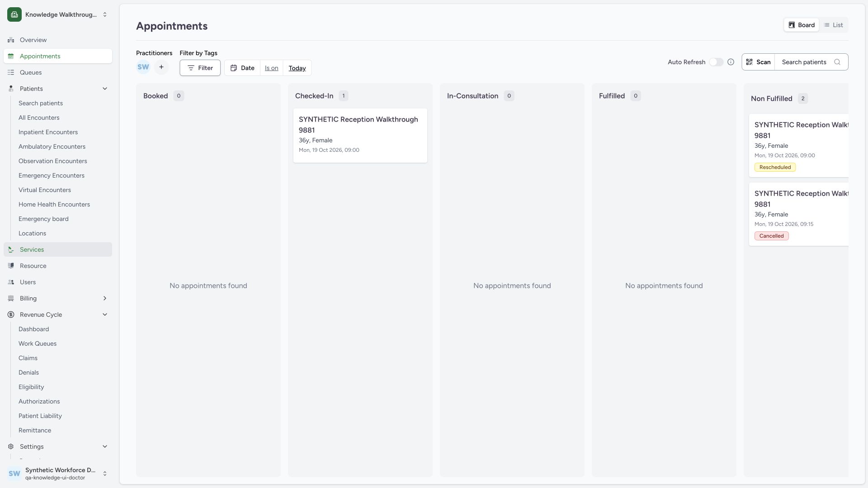
Task: Open the Claims link
Action: (x=28, y=358)
